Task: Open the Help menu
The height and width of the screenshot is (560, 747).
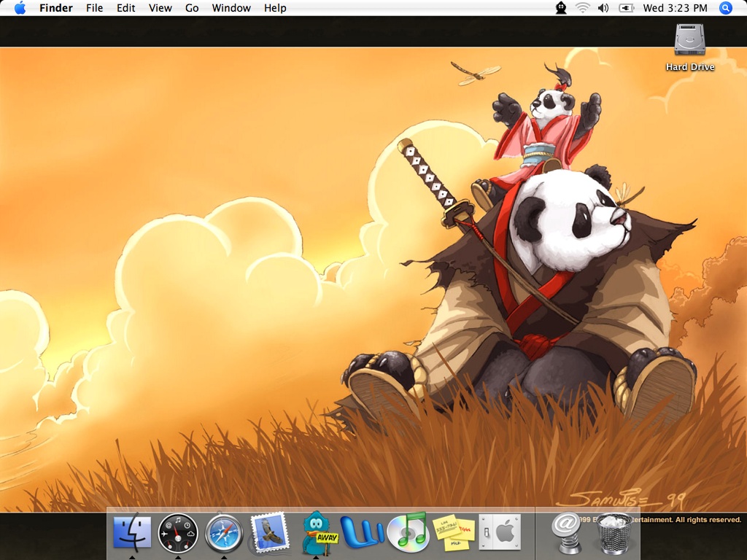Action: coord(275,7)
